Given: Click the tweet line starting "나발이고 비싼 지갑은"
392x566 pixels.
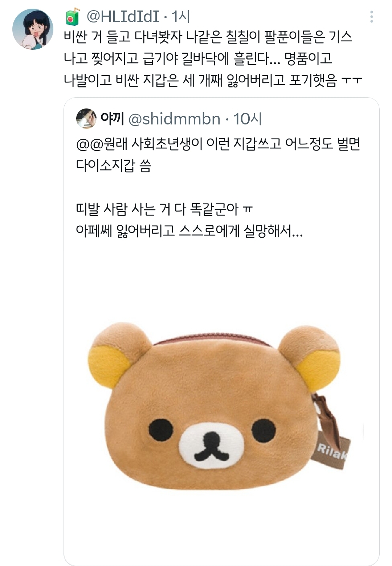Looking at the screenshot, I should pos(213,80).
